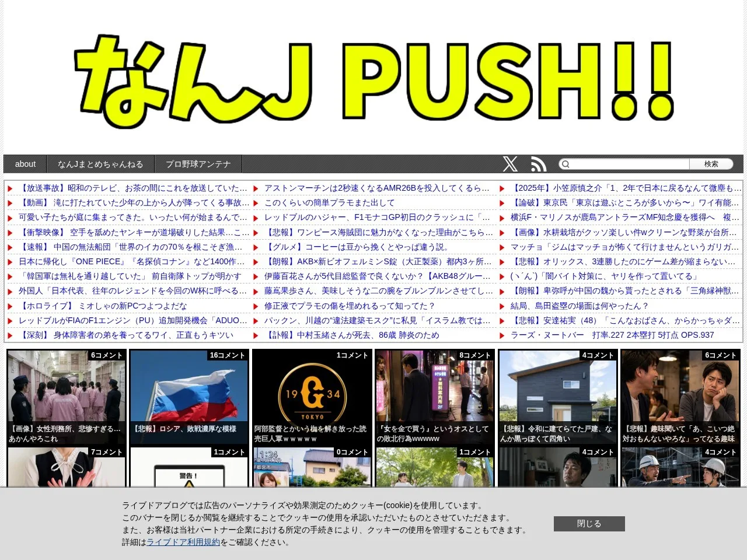The width and height of the screenshot is (747, 560).
Task: Open headline 【朗報】卑弥呼が中国の魏から
Action: pos(625,290)
